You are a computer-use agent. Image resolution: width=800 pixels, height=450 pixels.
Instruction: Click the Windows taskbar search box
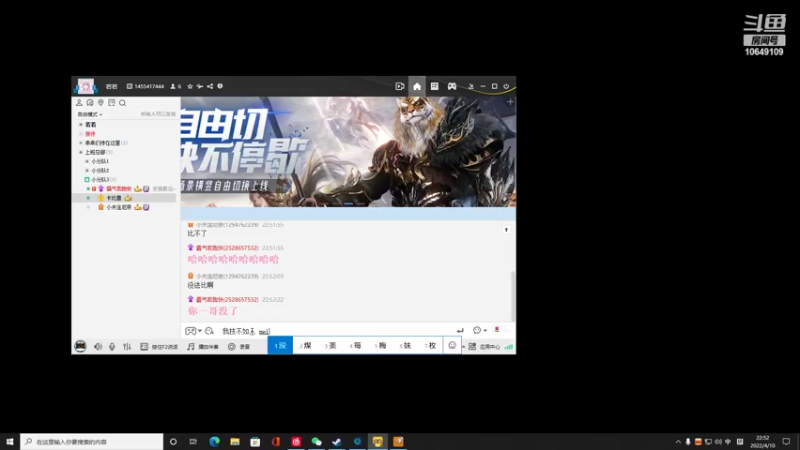[x=92, y=441]
